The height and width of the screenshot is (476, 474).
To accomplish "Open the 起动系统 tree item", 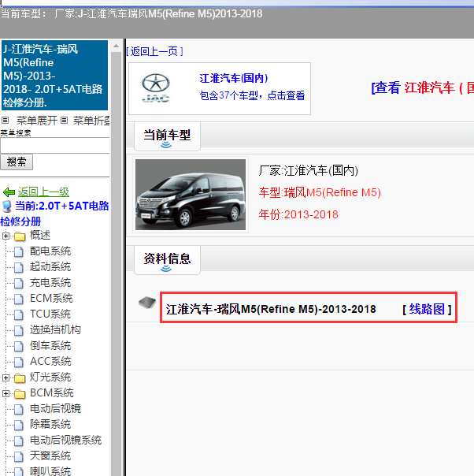I will (50, 267).
